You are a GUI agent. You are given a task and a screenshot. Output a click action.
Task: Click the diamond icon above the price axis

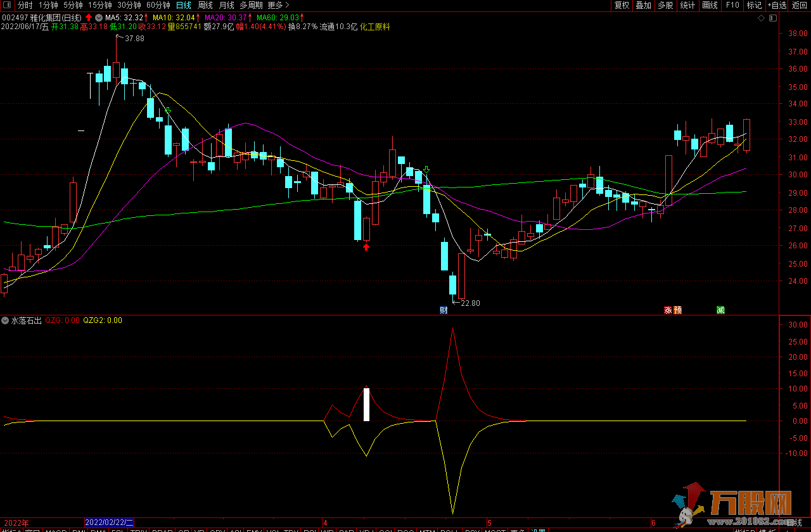pyautogui.click(x=762, y=18)
